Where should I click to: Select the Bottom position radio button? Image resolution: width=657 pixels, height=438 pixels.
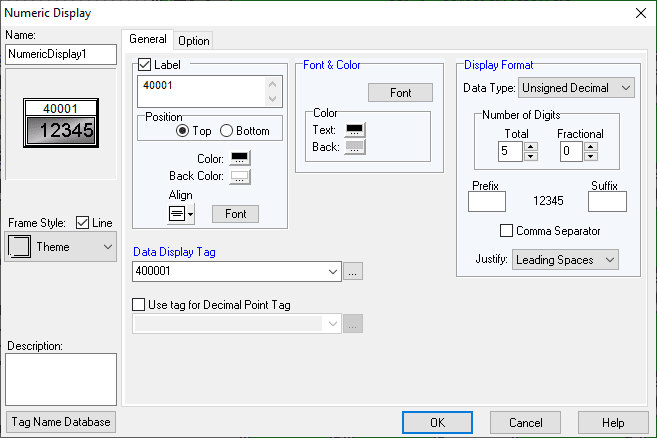click(x=226, y=131)
